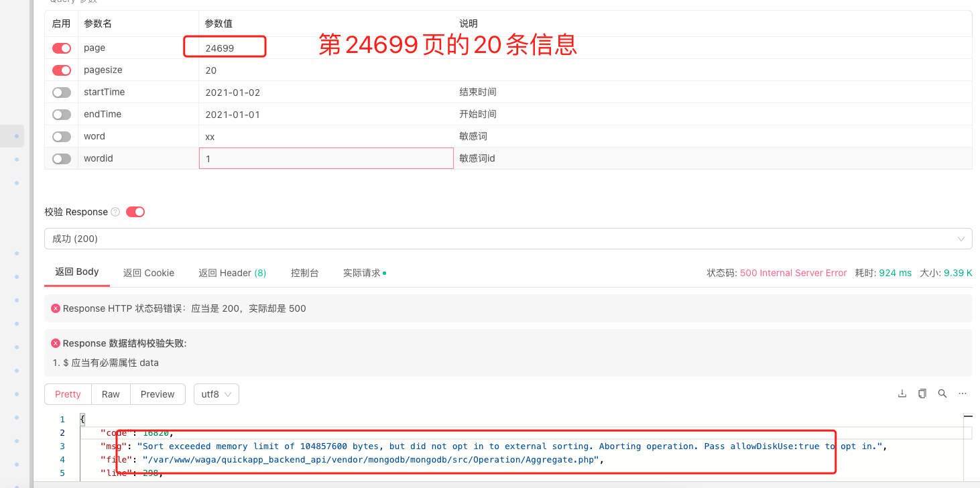Switch to the 返回 Cookie tab
Screen dimensions: 980x488
[x=149, y=272]
